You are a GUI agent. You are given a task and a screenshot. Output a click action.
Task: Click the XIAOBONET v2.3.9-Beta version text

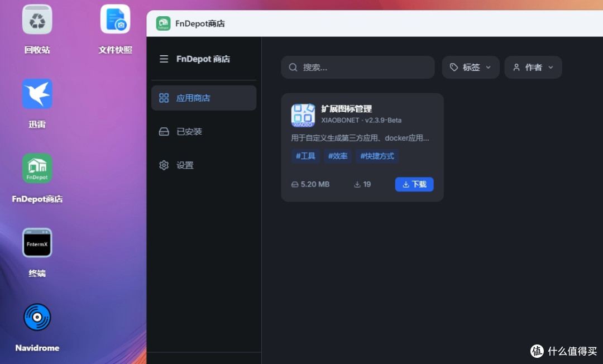click(361, 120)
